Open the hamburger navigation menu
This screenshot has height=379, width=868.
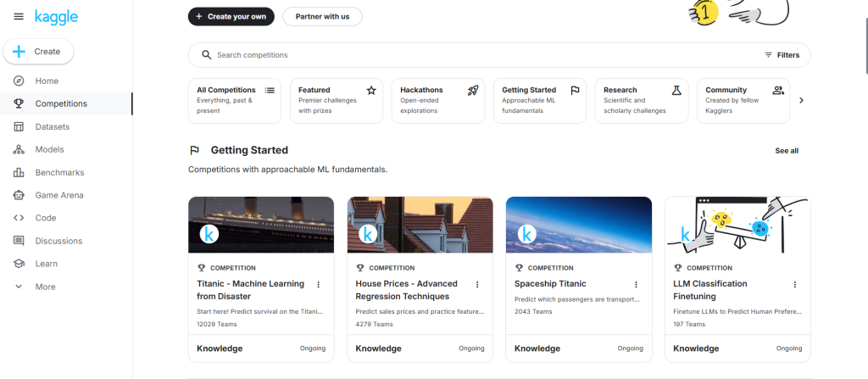[x=19, y=16]
